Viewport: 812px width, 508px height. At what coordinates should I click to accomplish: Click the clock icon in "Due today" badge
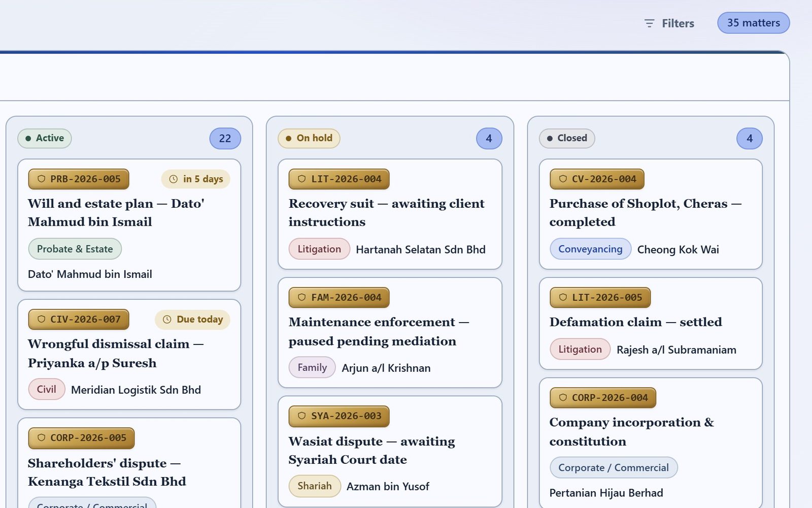pyautogui.click(x=167, y=320)
